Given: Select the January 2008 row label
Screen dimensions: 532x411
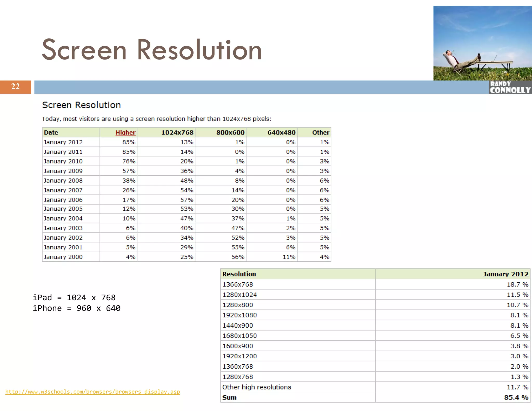Looking at the screenshot, I should [x=63, y=181].
